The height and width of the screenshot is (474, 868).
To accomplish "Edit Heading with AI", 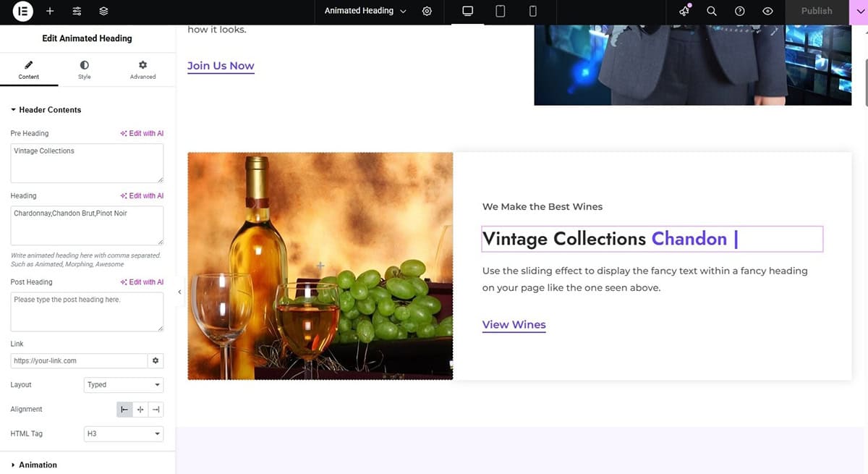I will pyautogui.click(x=142, y=195).
